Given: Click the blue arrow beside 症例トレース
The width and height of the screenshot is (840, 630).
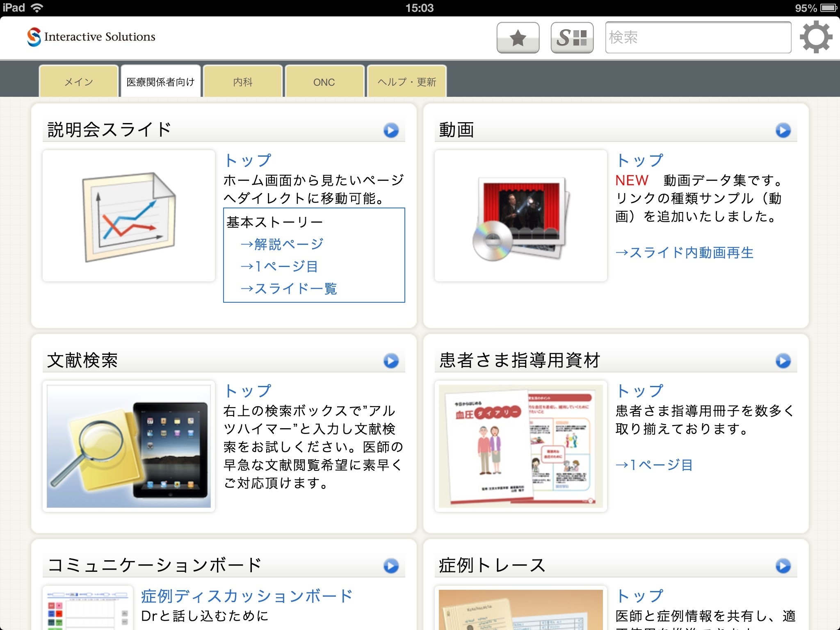Looking at the screenshot, I should (x=783, y=566).
